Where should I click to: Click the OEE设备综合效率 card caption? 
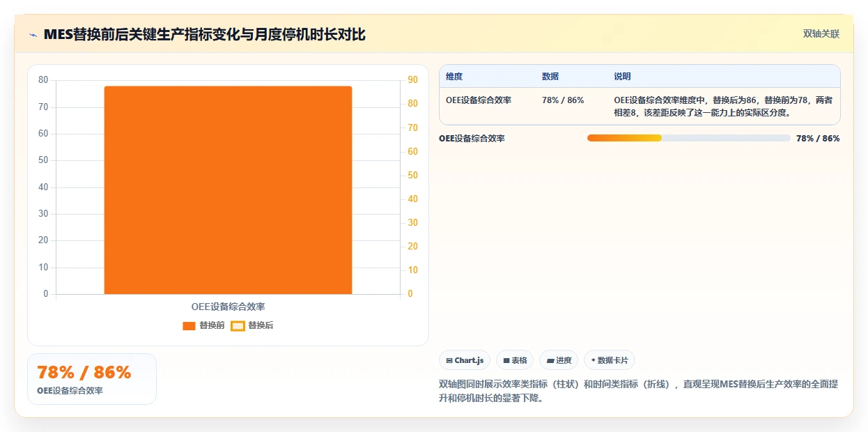70,391
